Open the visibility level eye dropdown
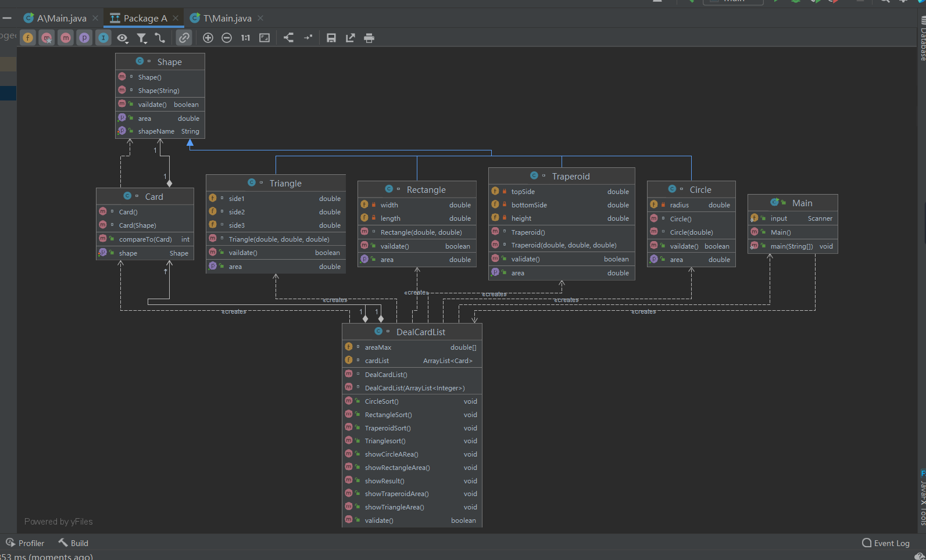Screen dimensions: 926x560 [122, 38]
